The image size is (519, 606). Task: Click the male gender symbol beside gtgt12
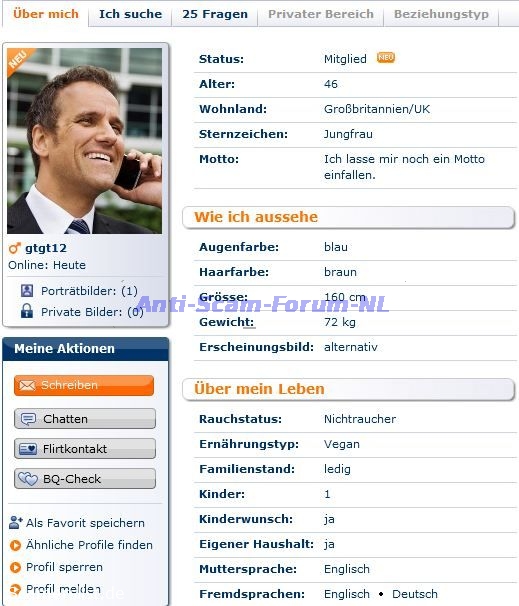pyautogui.click(x=15, y=248)
